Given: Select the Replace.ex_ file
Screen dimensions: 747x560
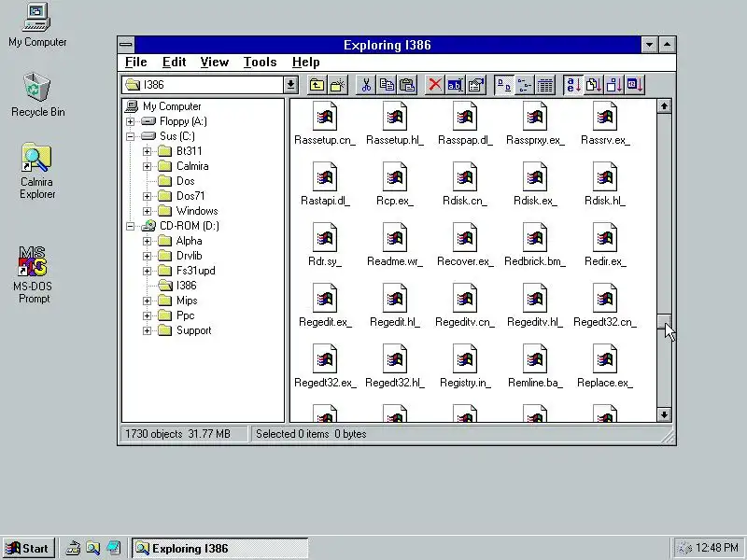Looking at the screenshot, I should click(605, 366).
